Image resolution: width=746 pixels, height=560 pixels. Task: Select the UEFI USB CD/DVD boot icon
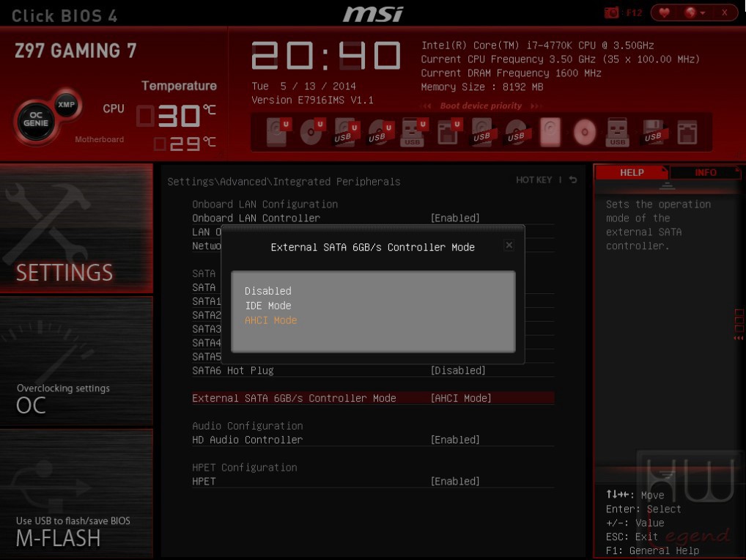380,132
